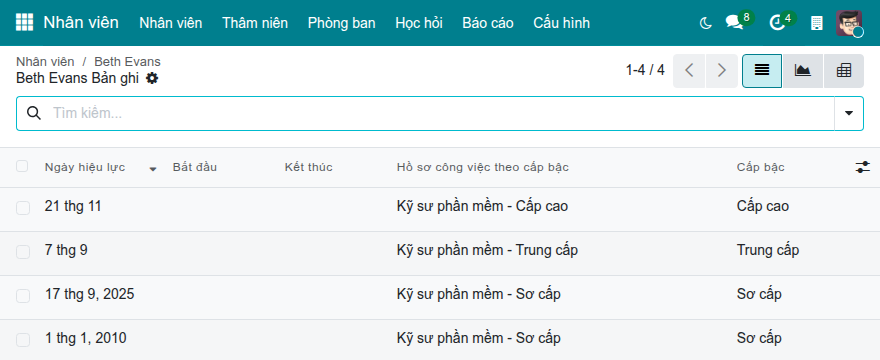Screen dimensions: 880x360
Task: Click Sơ cấp level in 17 thg 9, 2025 row
Action: tap(759, 294)
